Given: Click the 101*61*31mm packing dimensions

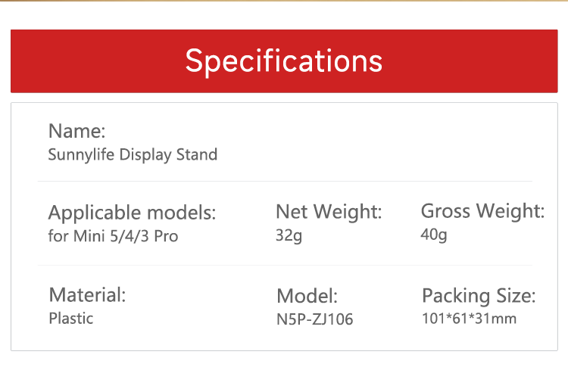Looking at the screenshot, I should 469,319.
